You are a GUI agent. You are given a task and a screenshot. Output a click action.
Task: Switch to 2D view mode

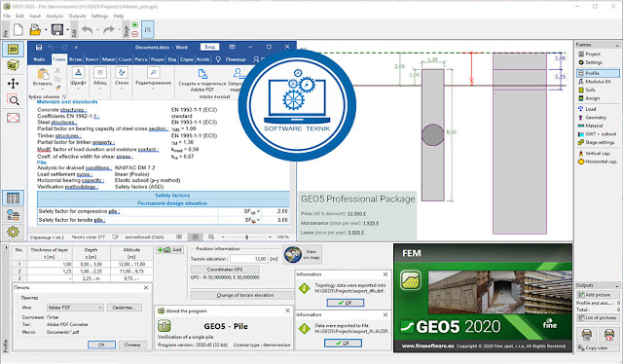pos(13,50)
